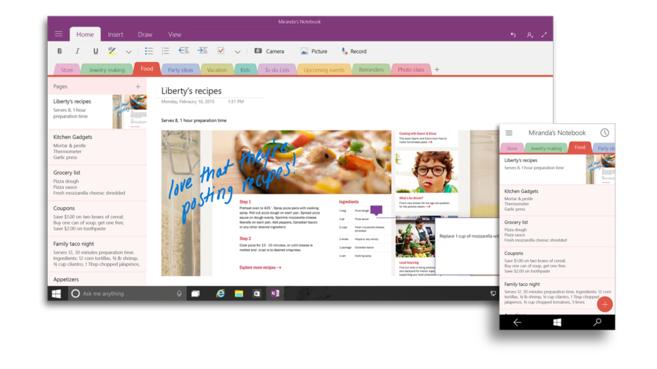Click the purple note tag marker
Viewport: 657px width, 369px height.
point(376,210)
